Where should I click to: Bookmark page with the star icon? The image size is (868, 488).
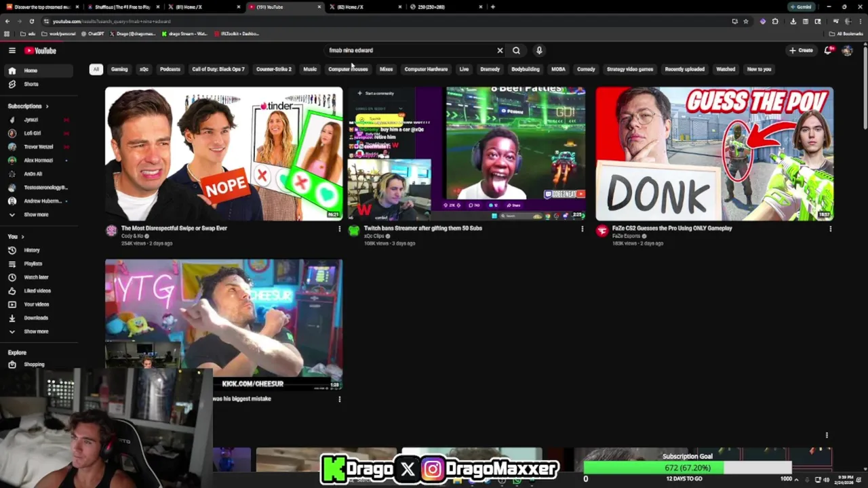coord(746,21)
